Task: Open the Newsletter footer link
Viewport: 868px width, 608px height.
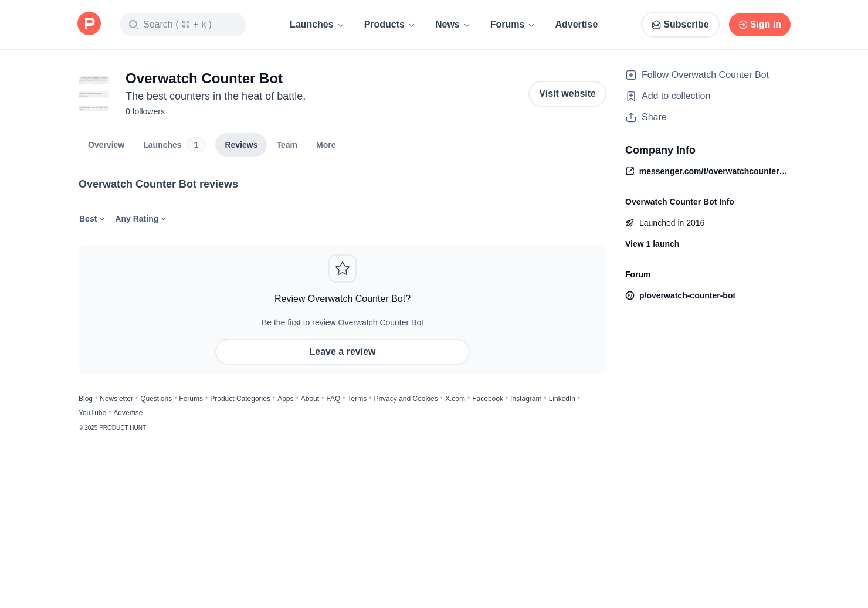Action: tap(116, 399)
